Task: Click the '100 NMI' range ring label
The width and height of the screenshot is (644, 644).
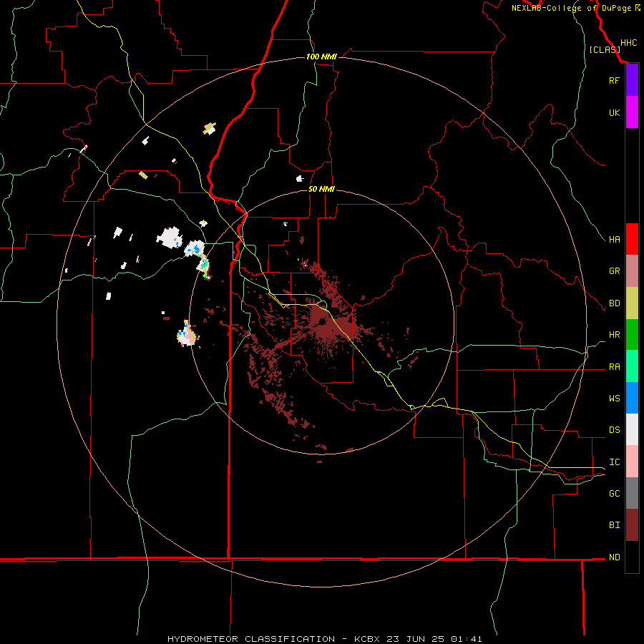Action: [x=321, y=57]
